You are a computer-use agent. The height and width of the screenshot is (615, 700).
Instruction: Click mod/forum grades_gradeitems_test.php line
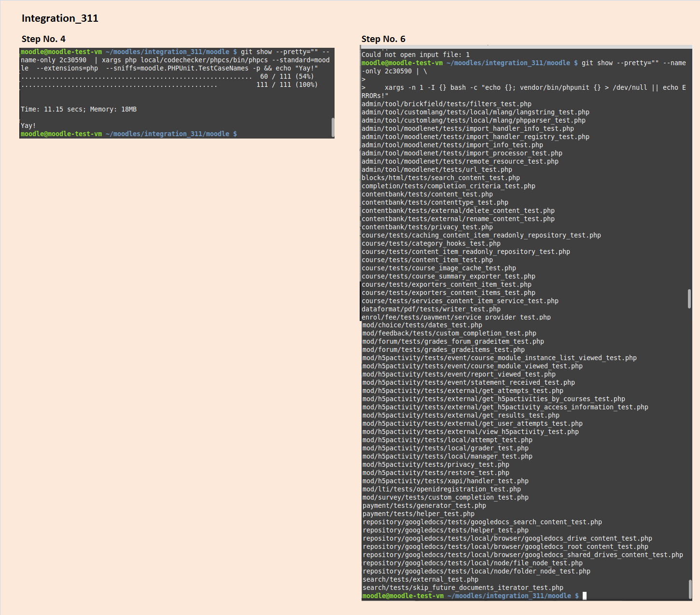point(444,350)
